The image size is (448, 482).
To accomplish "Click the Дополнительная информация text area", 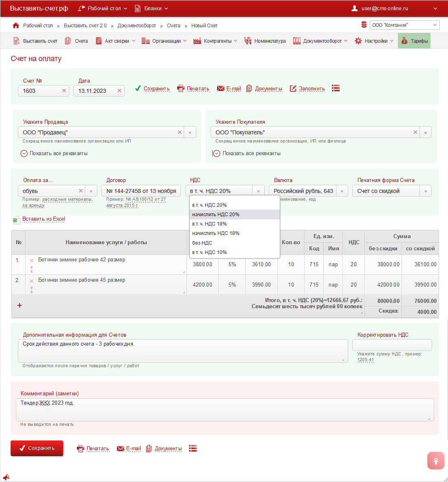I will point(183,351).
